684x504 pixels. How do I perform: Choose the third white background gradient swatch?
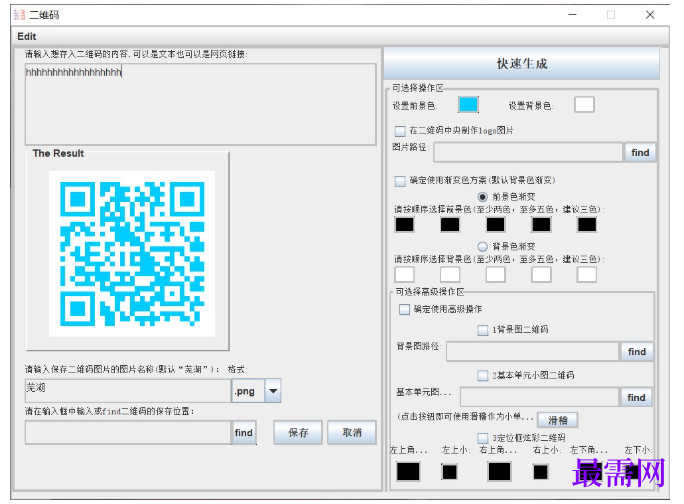click(x=496, y=274)
